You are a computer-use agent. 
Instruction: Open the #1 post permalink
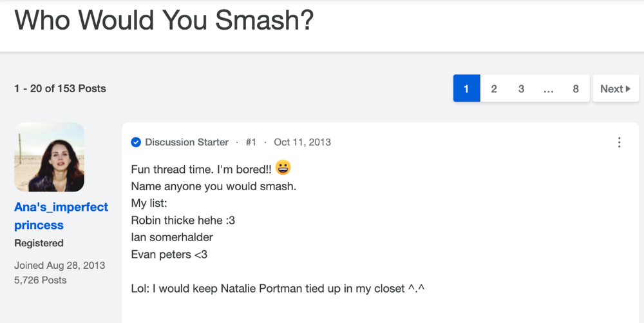point(251,142)
